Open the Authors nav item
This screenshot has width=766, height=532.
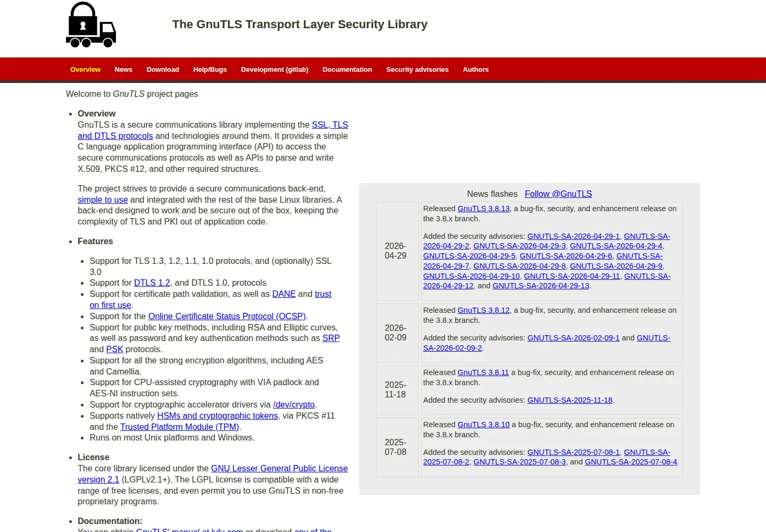[476, 70]
